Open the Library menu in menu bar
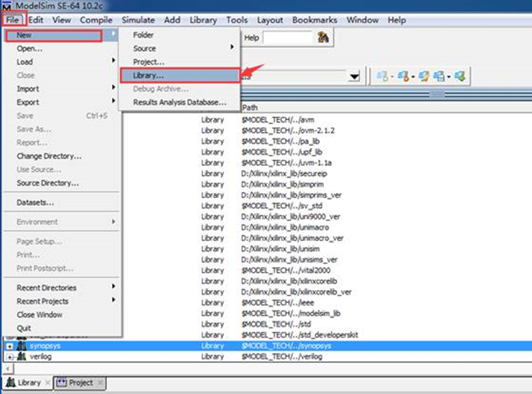The height and width of the screenshot is (394, 532). click(x=203, y=20)
